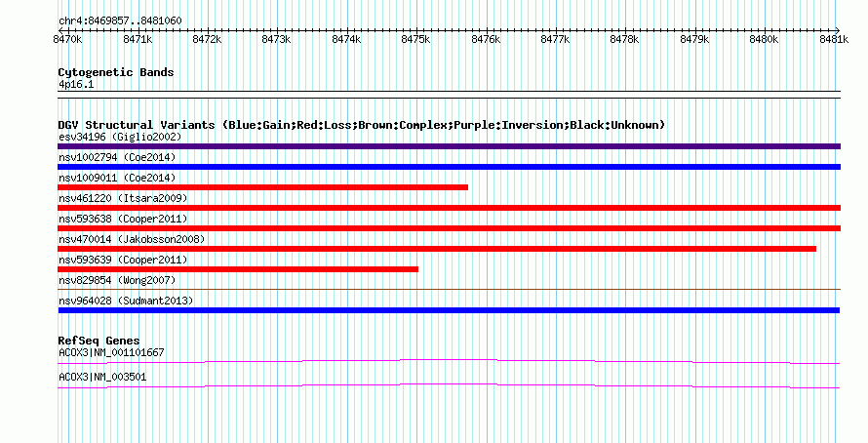
Task: Open gene label ACOX3|NM_001101667
Action: click(111, 352)
